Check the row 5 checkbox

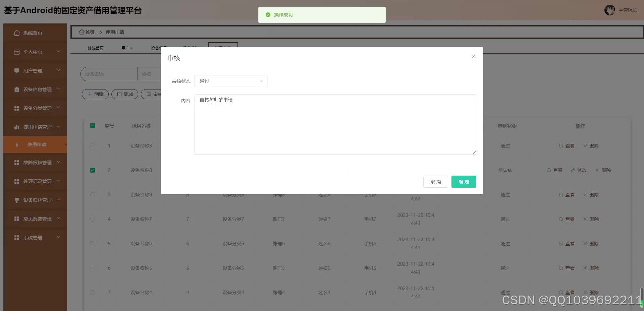point(93,244)
